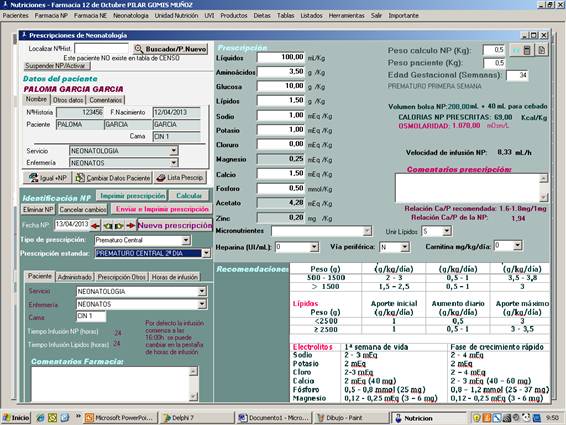Click the Fecha NP date field
566x425 pixels.
[72, 225]
